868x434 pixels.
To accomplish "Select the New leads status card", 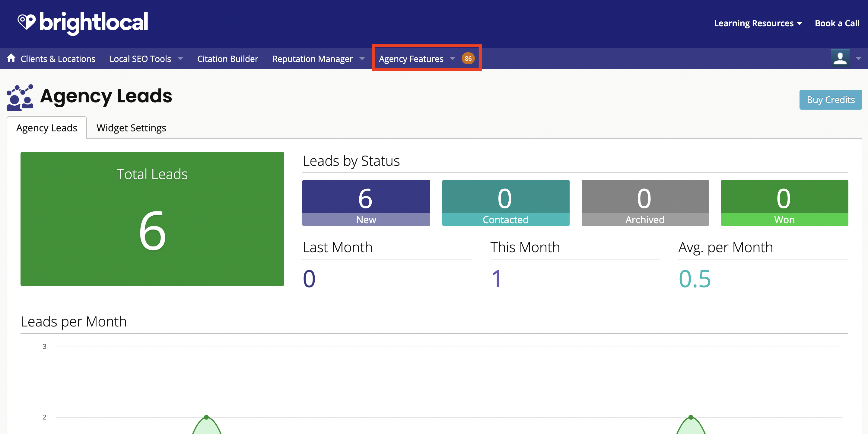I will click(366, 203).
